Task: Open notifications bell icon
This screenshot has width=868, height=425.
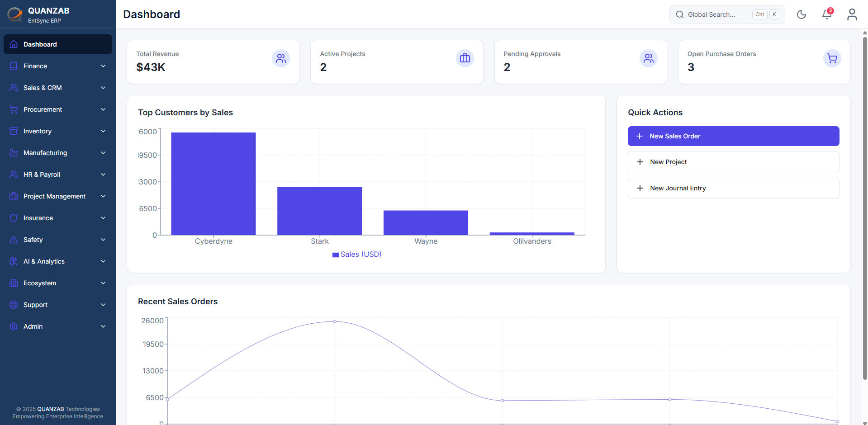Action: click(827, 14)
